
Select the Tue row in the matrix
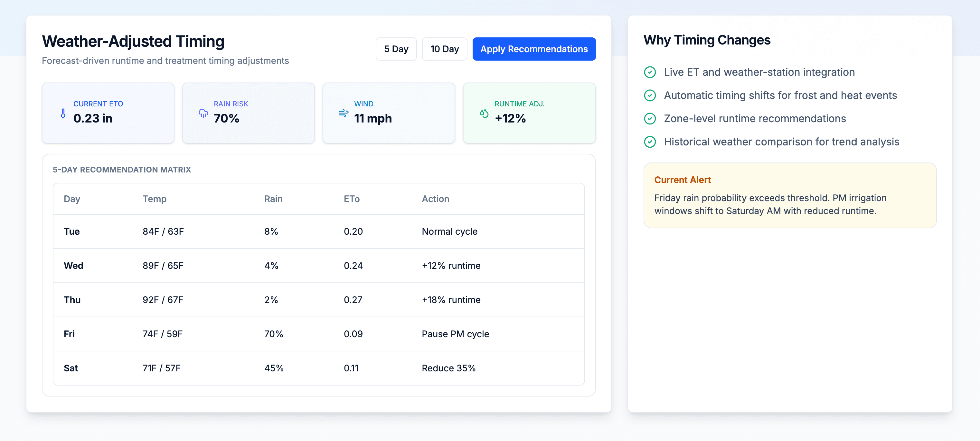[x=318, y=231]
